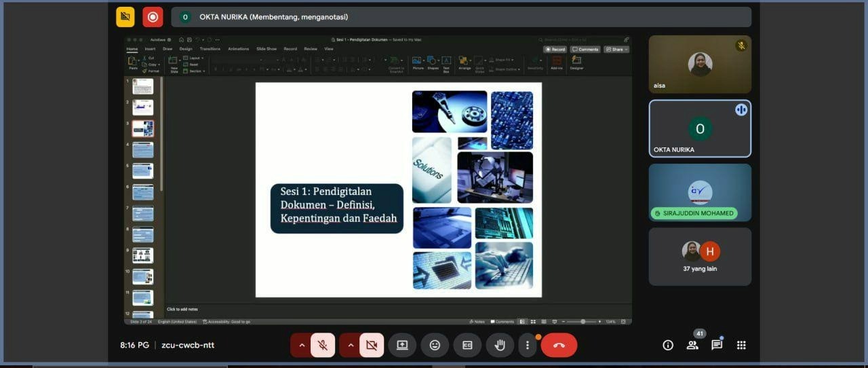Toggle closed captions
Viewport: 868px width, 368px height.
click(x=467, y=345)
